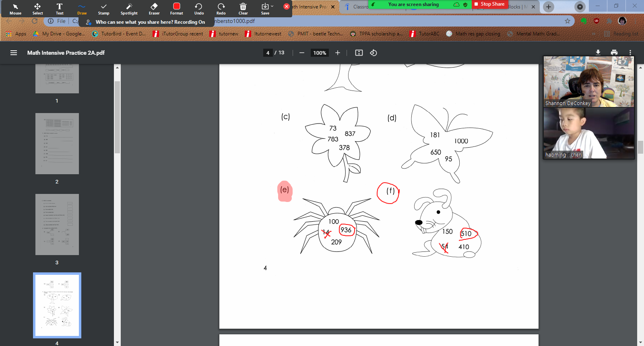
Task: Open My Drive - Google bookmark
Action: point(59,34)
